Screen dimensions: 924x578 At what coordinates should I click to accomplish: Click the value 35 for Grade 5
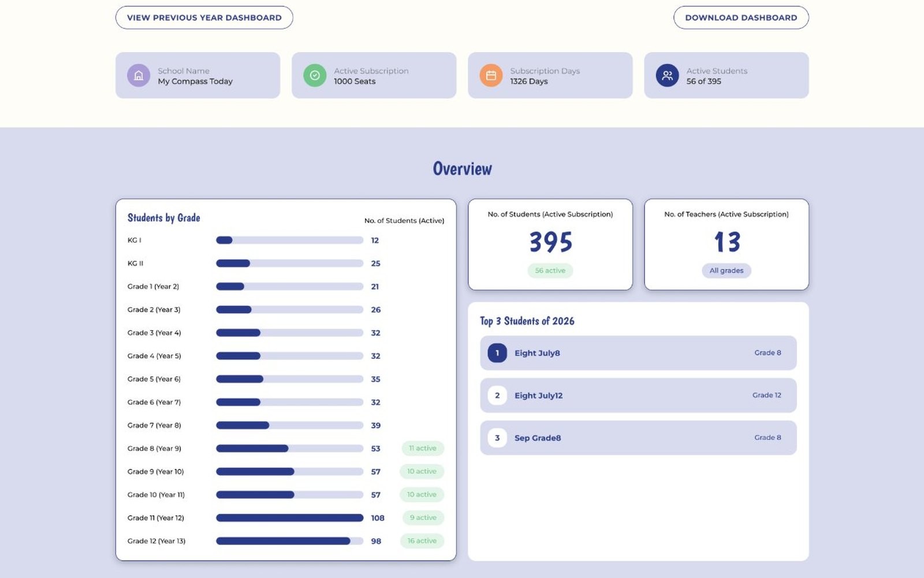pos(376,379)
